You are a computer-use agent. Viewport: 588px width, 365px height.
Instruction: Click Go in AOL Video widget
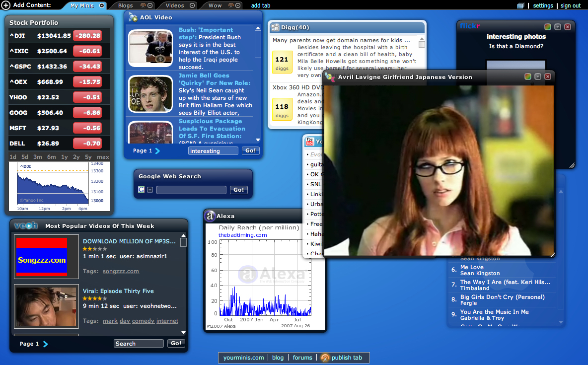[x=250, y=150]
